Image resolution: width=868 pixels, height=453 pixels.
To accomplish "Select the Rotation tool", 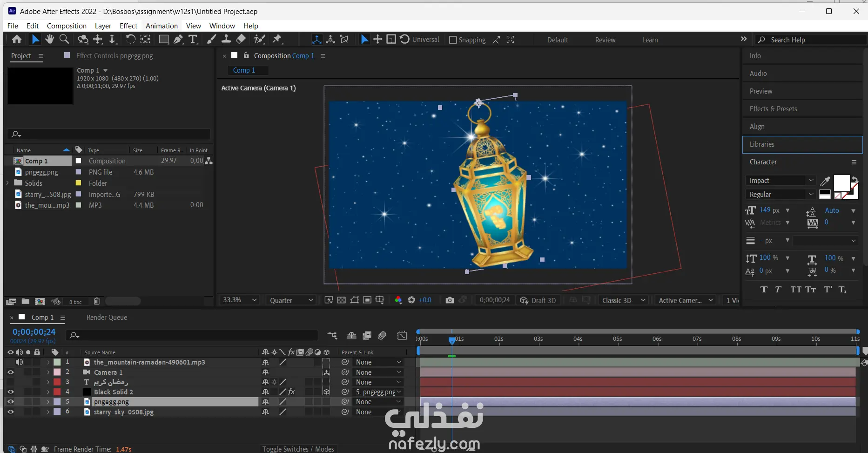I will click(x=130, y=40).
